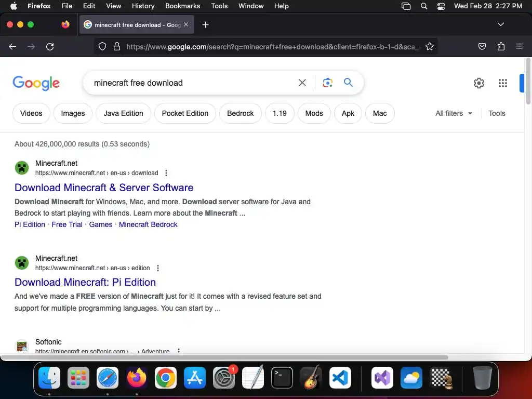This screenshot has width=532, height=399.
Task: Launch Finder from the Dock
Action: tap(49, 378)
